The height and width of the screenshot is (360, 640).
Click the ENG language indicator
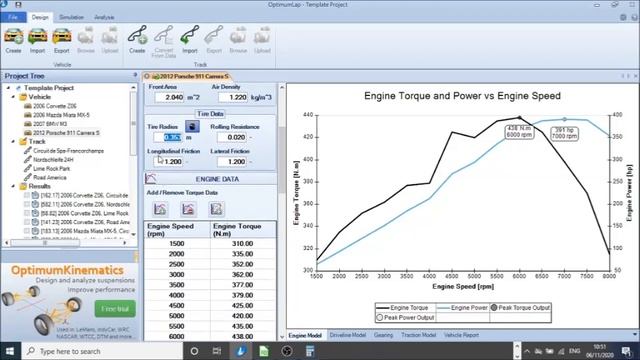(574, 351)
